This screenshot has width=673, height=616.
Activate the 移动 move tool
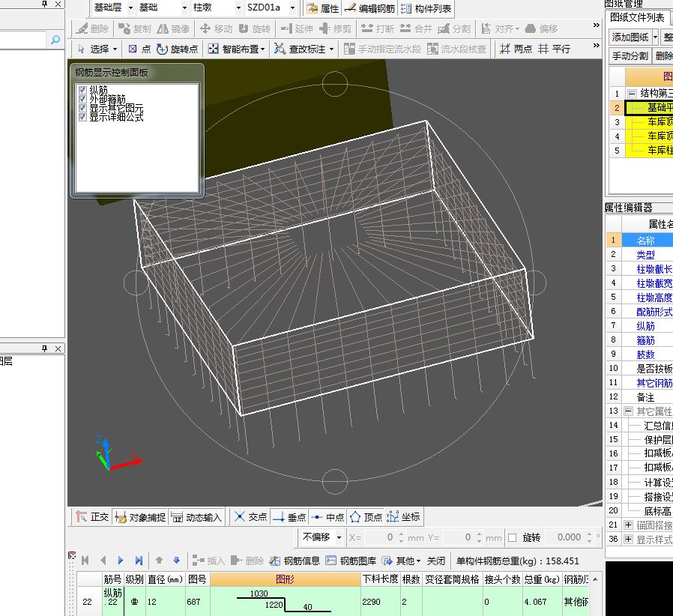tap(216, 28)
